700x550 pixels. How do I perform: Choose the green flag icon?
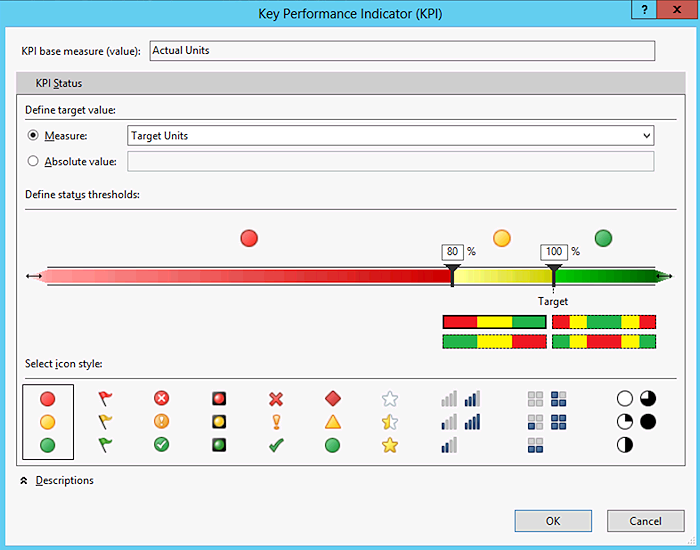coord(105,445)
